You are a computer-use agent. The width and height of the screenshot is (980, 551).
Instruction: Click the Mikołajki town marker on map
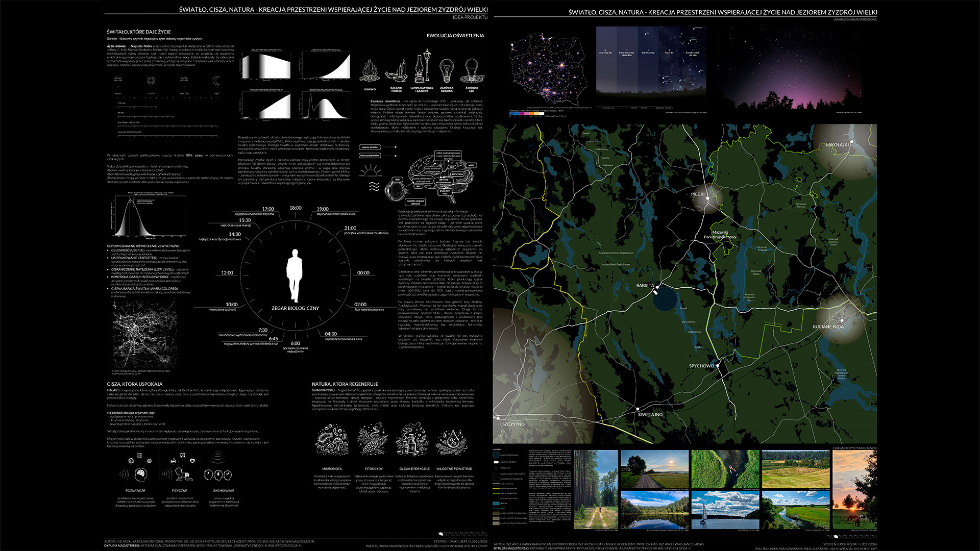[x=852, y=142]
